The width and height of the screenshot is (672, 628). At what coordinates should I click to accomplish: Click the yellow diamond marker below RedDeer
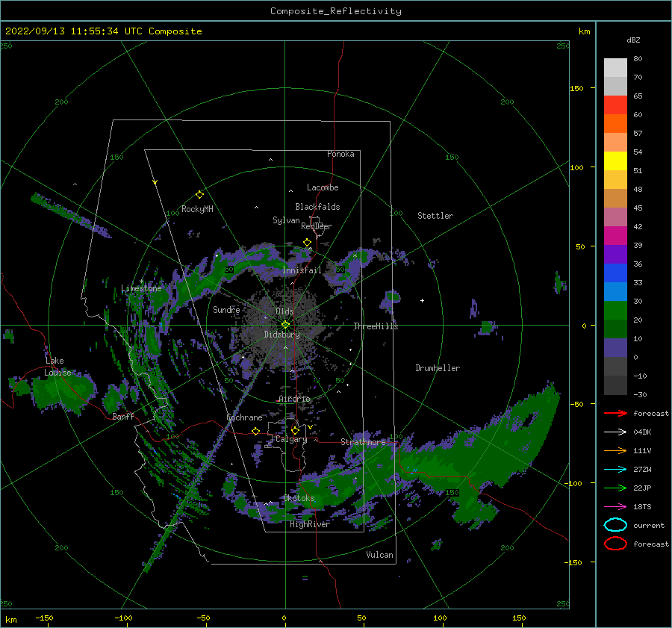(x=307, y=243)
